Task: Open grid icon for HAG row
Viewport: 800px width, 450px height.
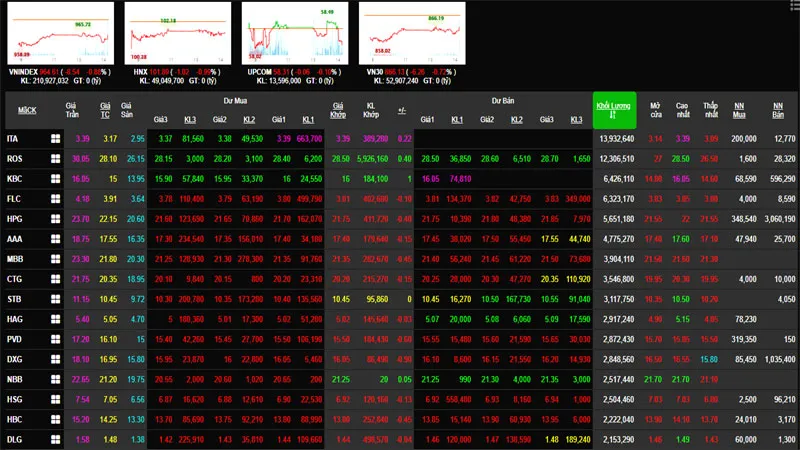Action: tap(55, 319)
